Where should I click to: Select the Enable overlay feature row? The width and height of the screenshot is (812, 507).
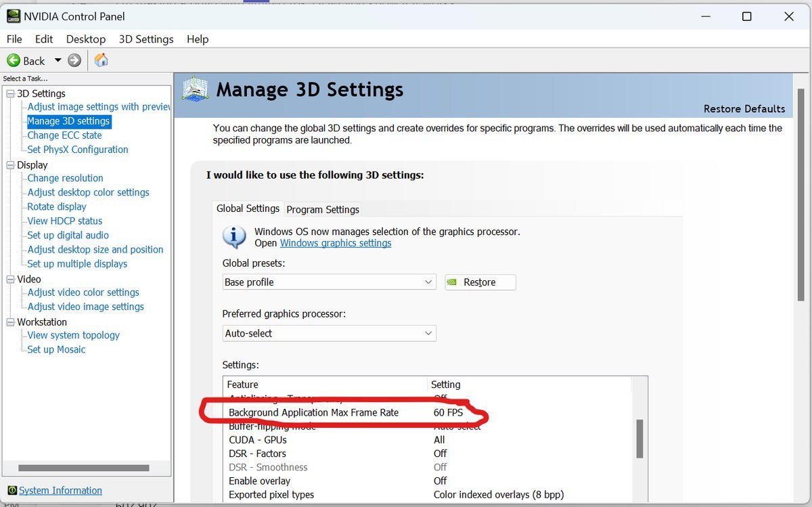[x=428, y=481]
